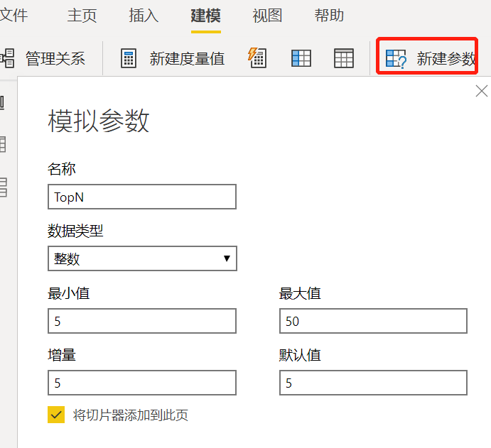This screenshot has width=491, height=448.
Task: Open the report view sidebar icon
Action: (2, 102)
